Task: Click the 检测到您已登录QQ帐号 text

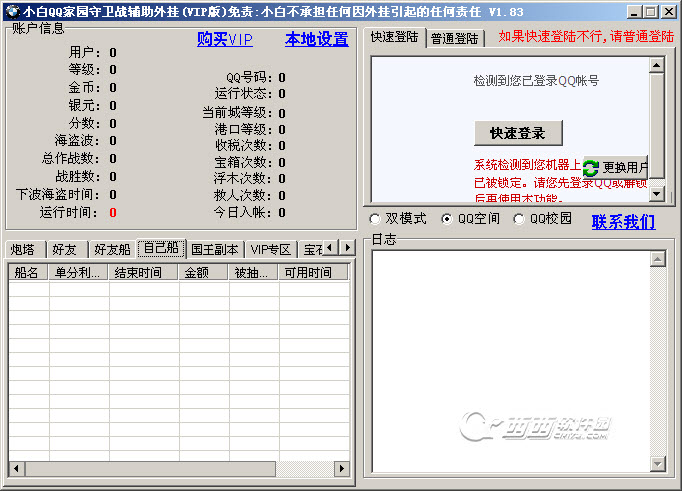Action: pyautogui.click(x=536, y=81)
